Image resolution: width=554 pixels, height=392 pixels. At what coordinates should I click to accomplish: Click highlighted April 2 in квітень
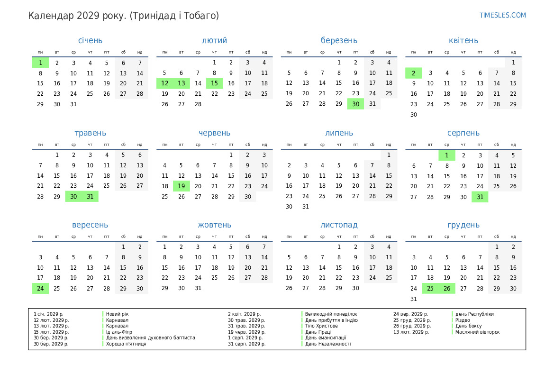413,73
